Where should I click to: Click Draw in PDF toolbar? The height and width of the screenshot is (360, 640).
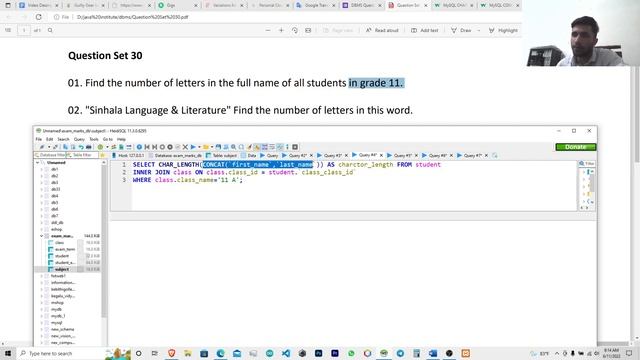click(461, 30)
